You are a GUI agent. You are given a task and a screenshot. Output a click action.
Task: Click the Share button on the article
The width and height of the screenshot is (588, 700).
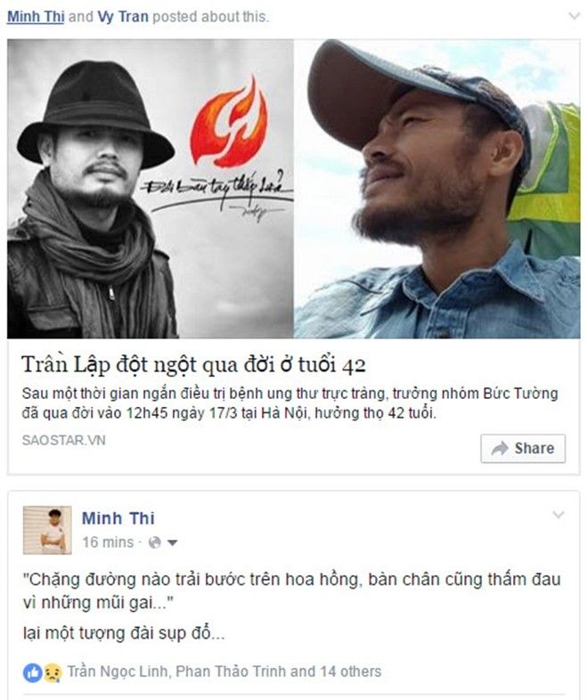click(x=523, y=448)
